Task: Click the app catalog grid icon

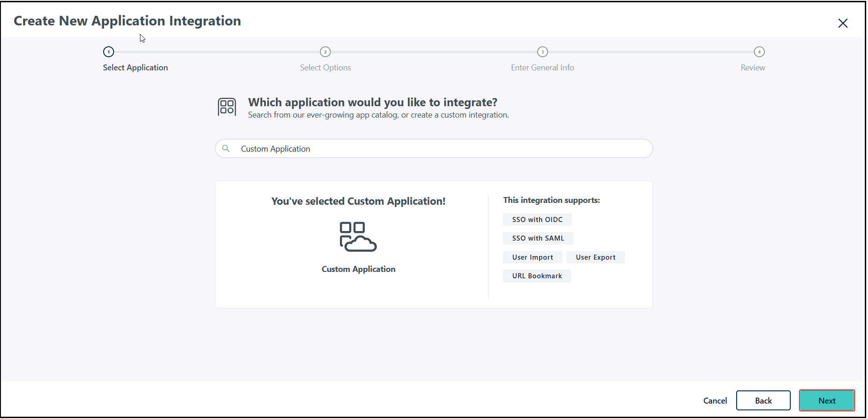Action: pyautogui.click(x=227, y=107)
